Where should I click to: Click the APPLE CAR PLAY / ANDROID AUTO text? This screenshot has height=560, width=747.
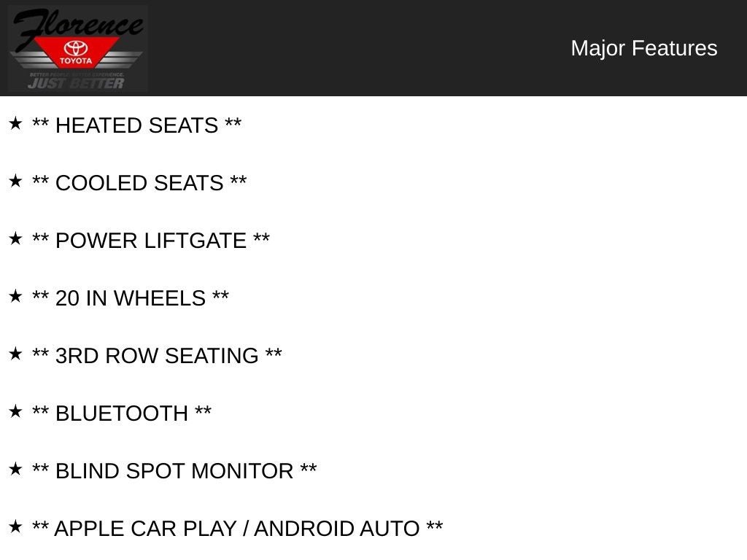(x=237, y=529)
